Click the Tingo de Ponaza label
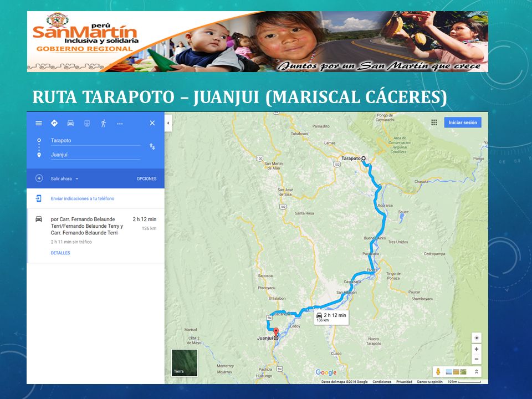This screenshot has width=532, height=399. click(393, 276)
